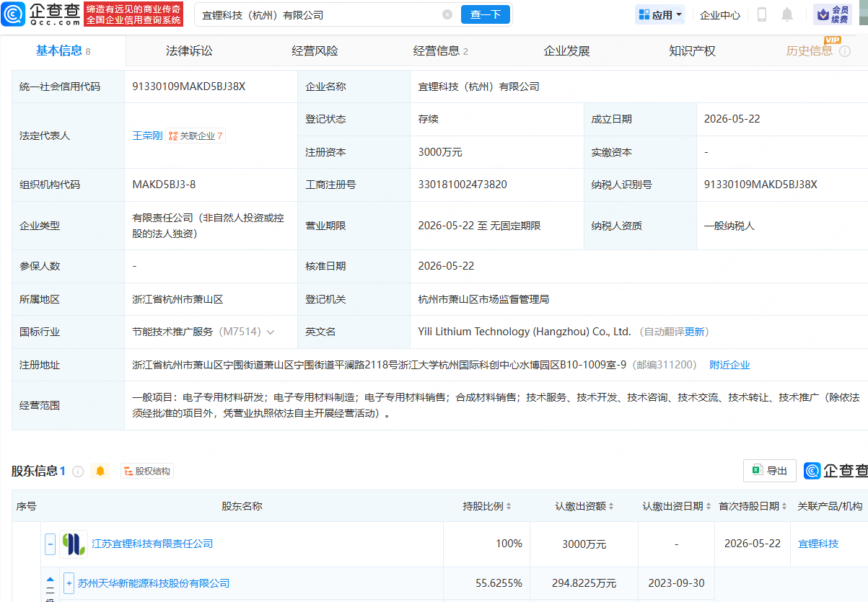This screenshot has width=868, height=602.
Task: Open 江苏宜锂科技有限责任公司 link
Action: 152,544
